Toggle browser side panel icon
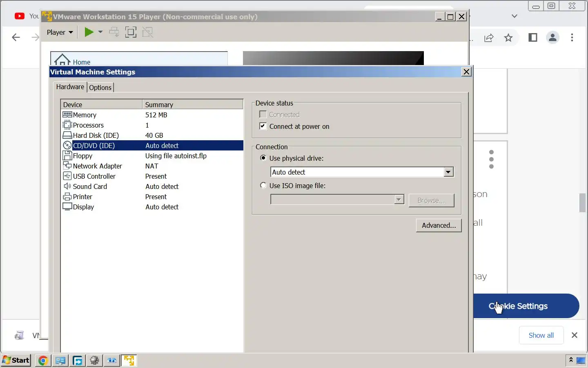The image size is (588, 368). point(533,38)
